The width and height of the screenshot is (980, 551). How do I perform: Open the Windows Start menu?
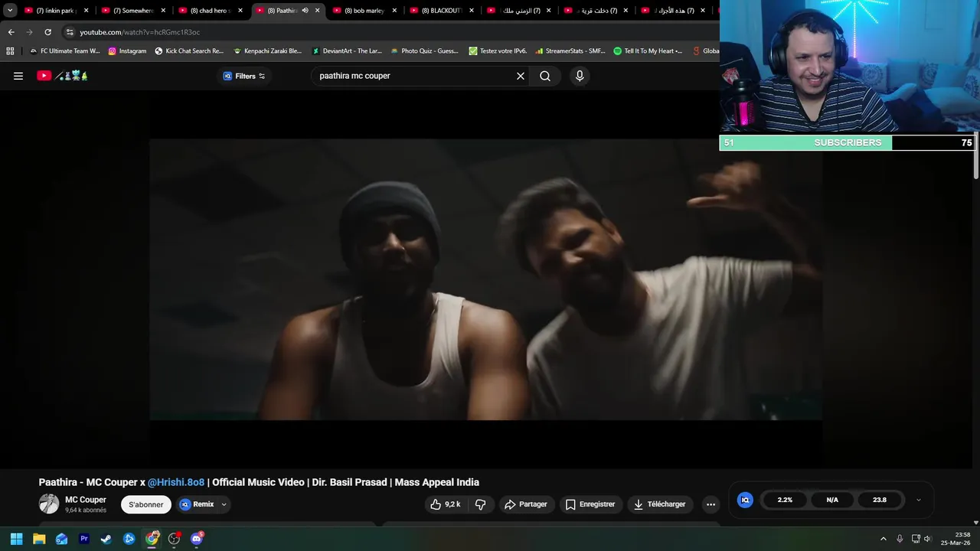tap(16, 539)
